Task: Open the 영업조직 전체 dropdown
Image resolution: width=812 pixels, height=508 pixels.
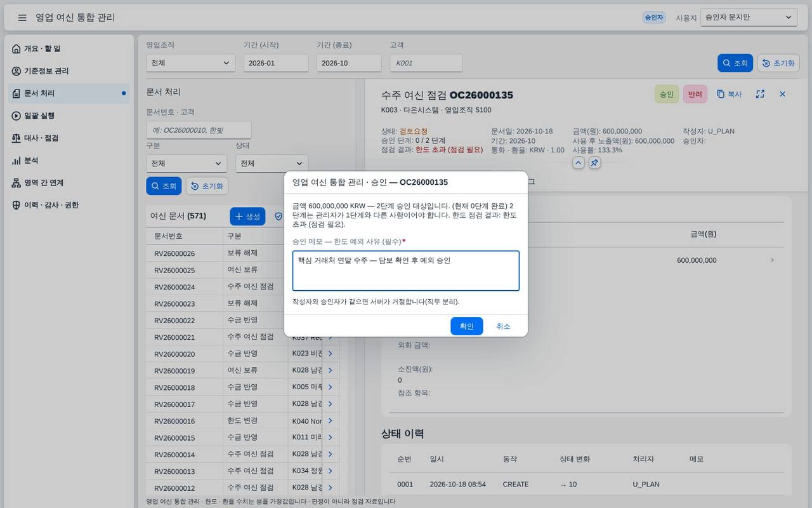Action: click(x=190, y=63)
